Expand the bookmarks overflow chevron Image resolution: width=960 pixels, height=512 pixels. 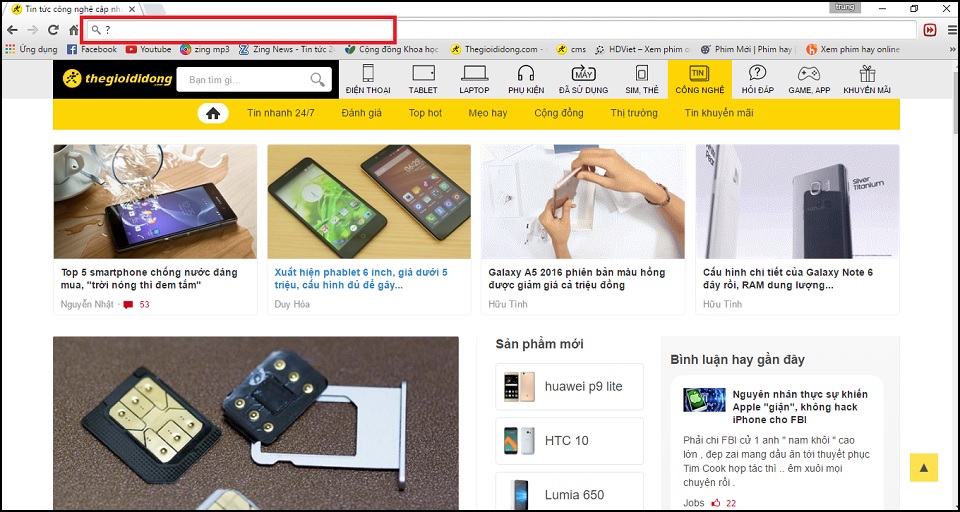tap(952, 49)
